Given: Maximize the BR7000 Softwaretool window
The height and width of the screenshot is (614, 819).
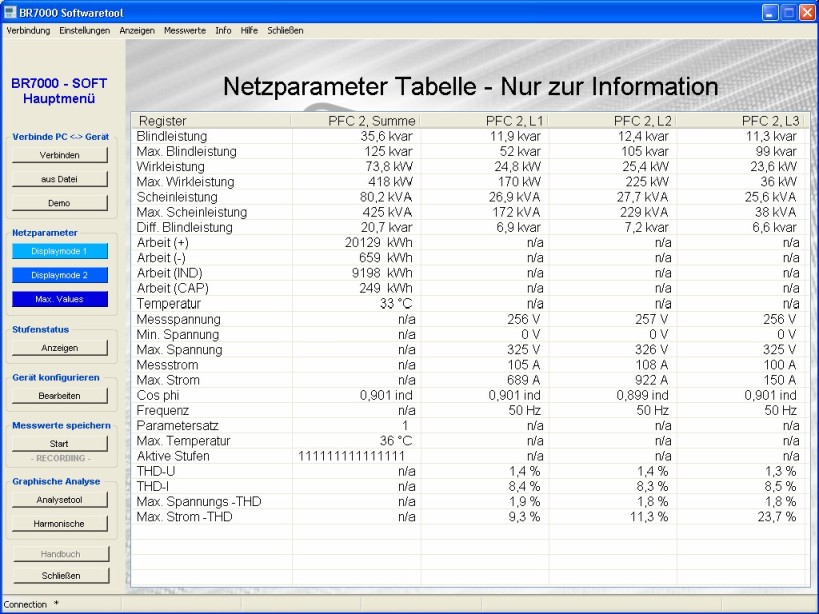Looking at the screenshot, I should 789,13.
